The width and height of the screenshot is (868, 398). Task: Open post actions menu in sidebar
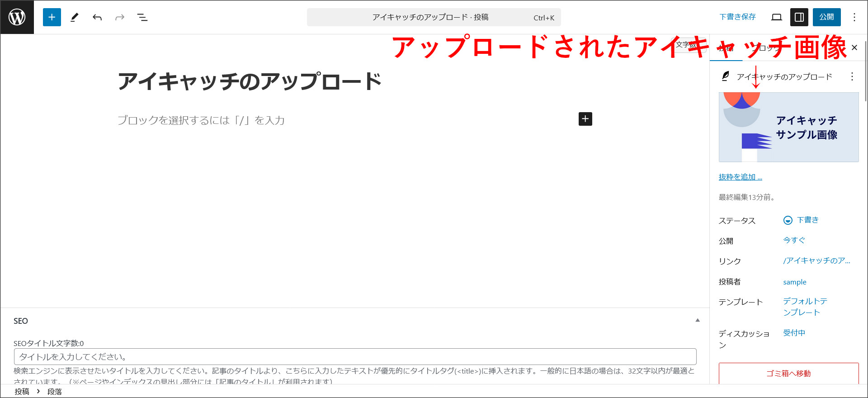coord(852,76)
